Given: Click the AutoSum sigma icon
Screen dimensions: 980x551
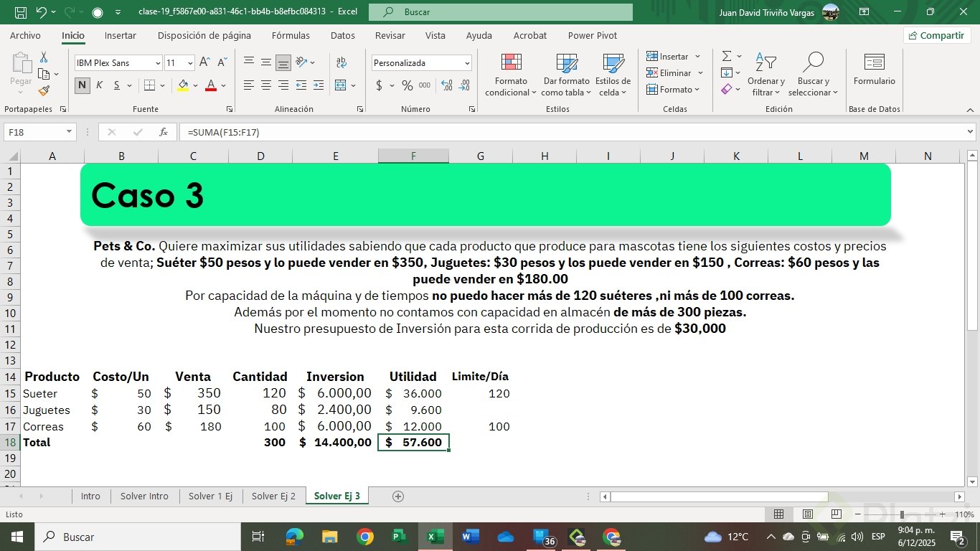Looking at the screenshot, I should 727,56.
